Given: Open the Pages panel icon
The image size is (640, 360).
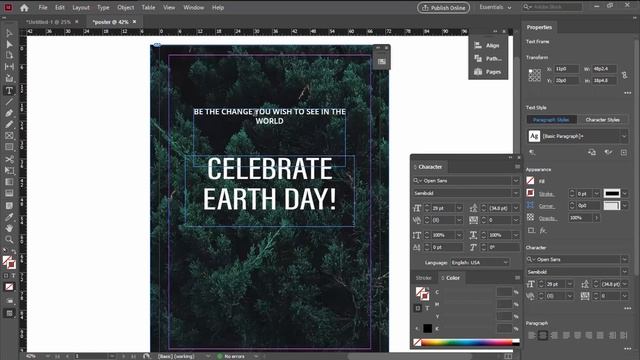Looking at the screenshot, I should [478, 71].
